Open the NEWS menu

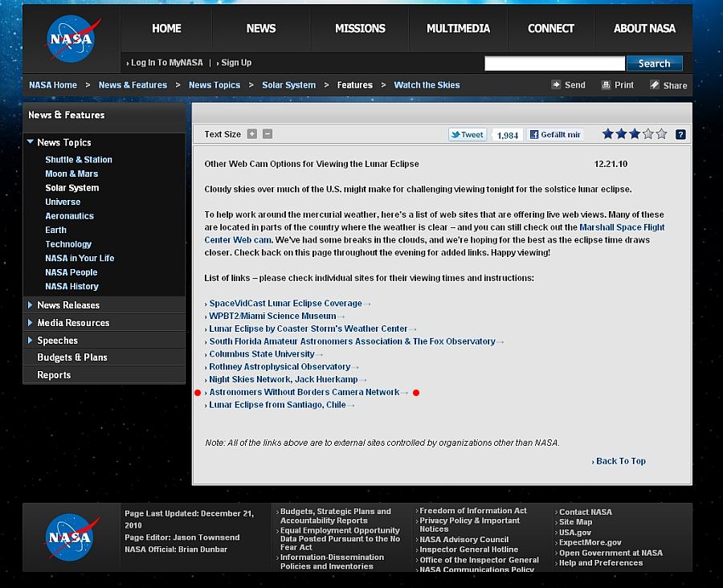point(261,29)
